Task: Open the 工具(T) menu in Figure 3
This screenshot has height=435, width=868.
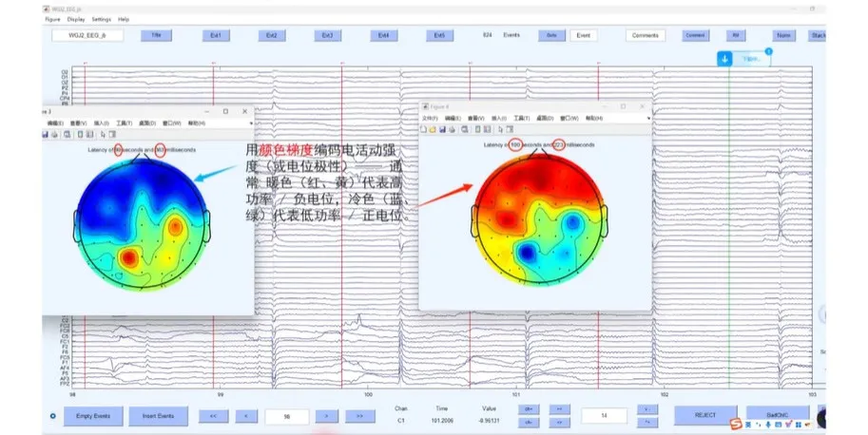Action: pyautogui.click(x=123, y=123)
